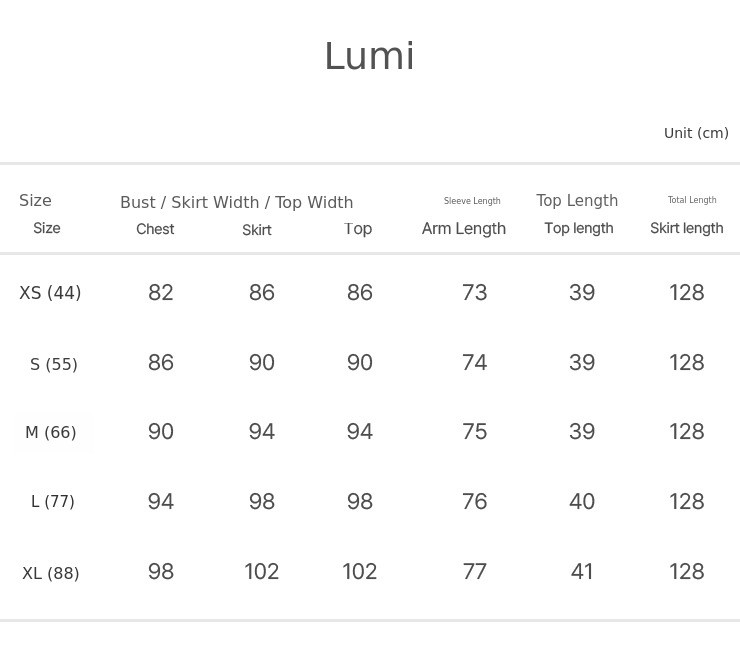740x650 pixels.
Task: Click the Lumi brand title
Action: pos(369,57)
